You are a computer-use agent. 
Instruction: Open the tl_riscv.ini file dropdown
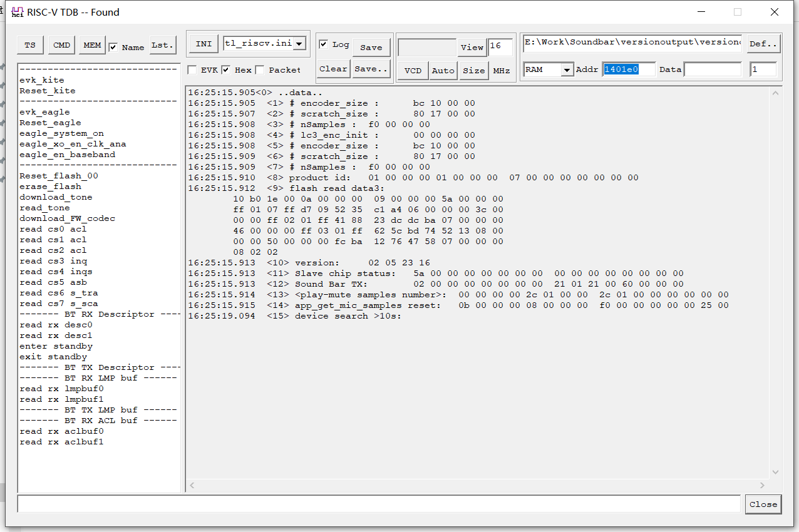tap(299, 44)
